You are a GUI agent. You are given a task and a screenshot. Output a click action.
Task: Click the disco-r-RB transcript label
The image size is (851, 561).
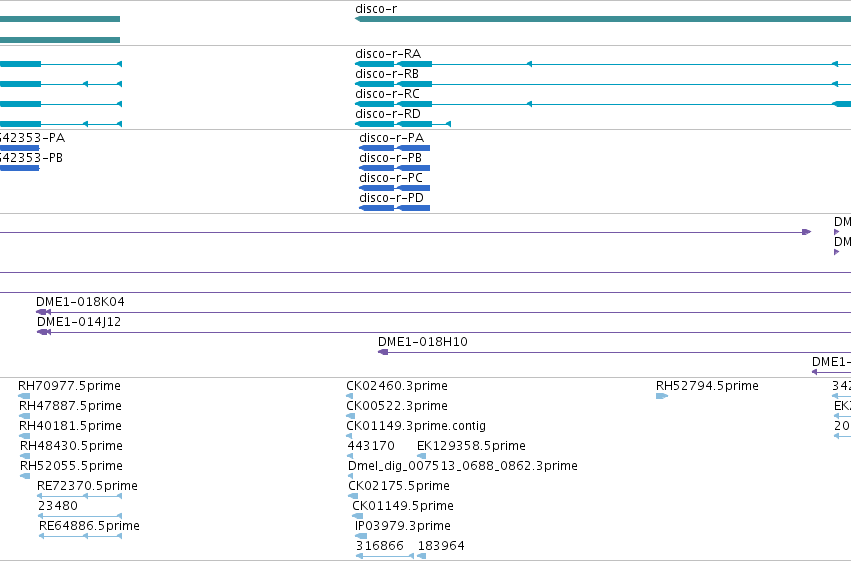coord(387,74)
